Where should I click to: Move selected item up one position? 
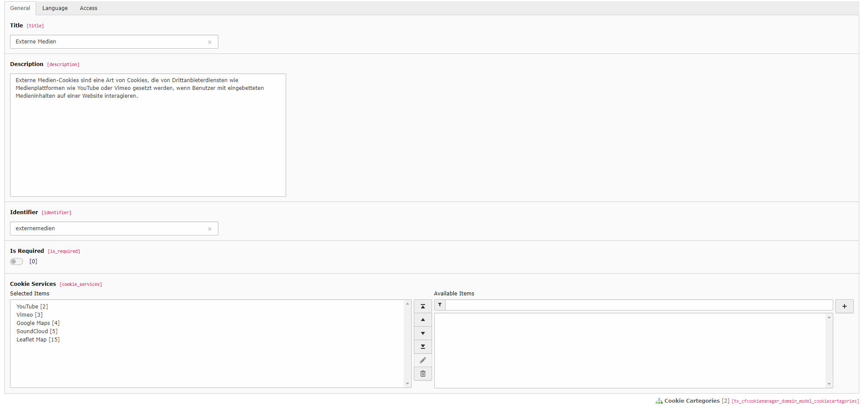(422, 320)
